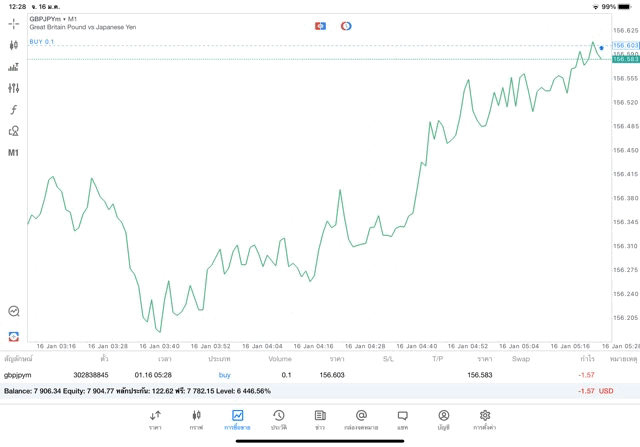
Task: Tap the green 156.583 current price tag
Action: [625, 59]
